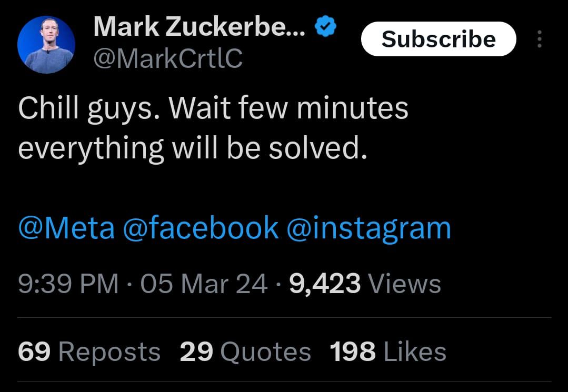
Task: Click the 9:39 PM timestamp
Action: (x=68, y=284)
